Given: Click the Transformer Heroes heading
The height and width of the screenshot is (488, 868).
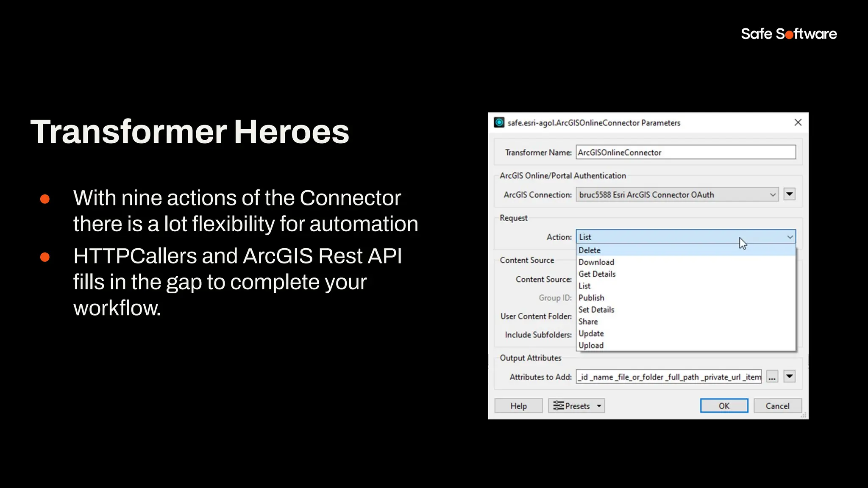Looking at the screenshot, I should coord(190,132).
